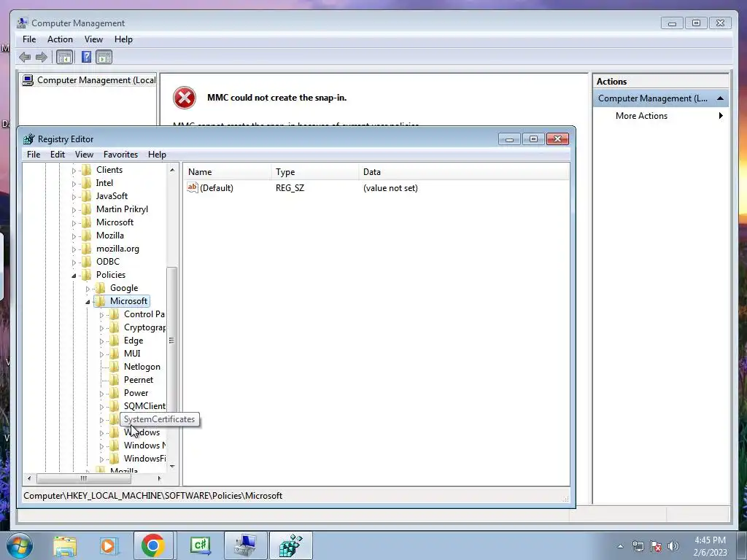This screenshot has height=560, width=747.
Task: Open the blue Help toolbar icon
Action: (86, 58)
